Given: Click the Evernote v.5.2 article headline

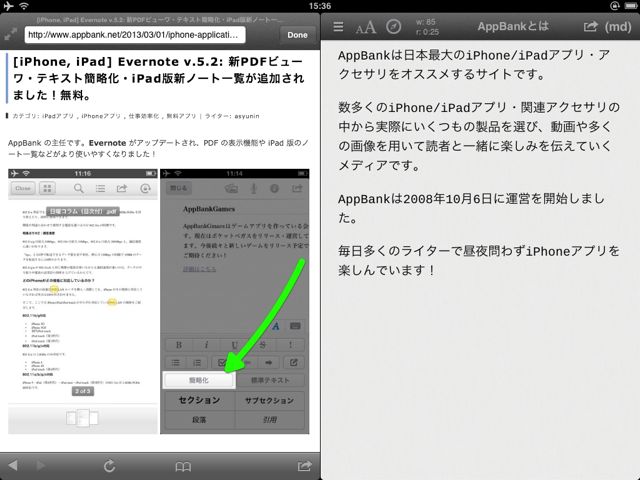Looking at the screenshot, I should 158,78.
